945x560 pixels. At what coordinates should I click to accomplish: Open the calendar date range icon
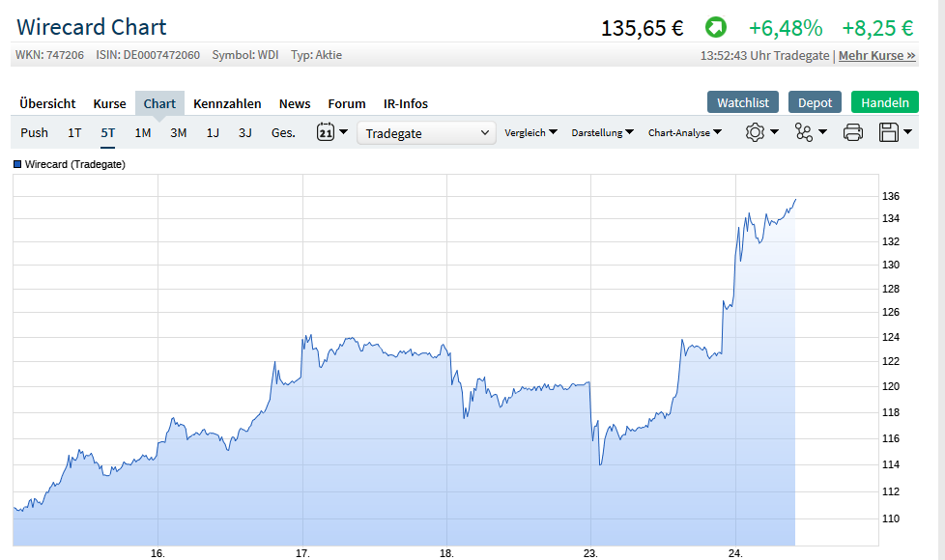[326, 132]
